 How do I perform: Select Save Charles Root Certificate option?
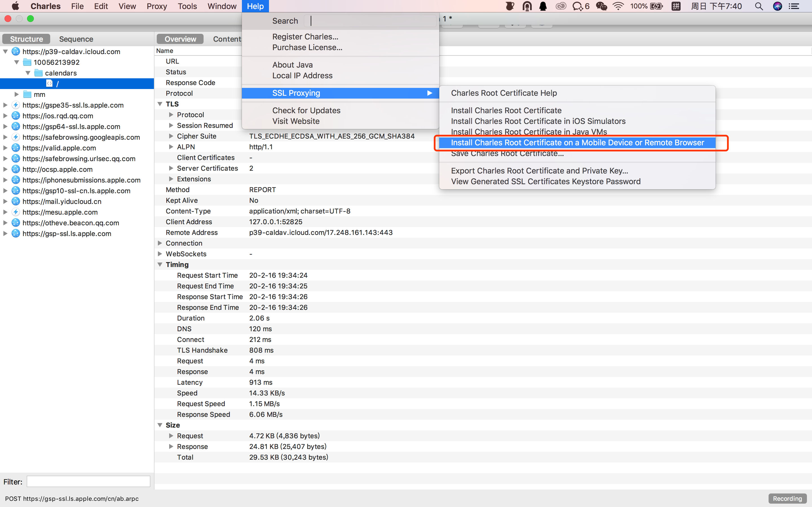pos(507,154)
